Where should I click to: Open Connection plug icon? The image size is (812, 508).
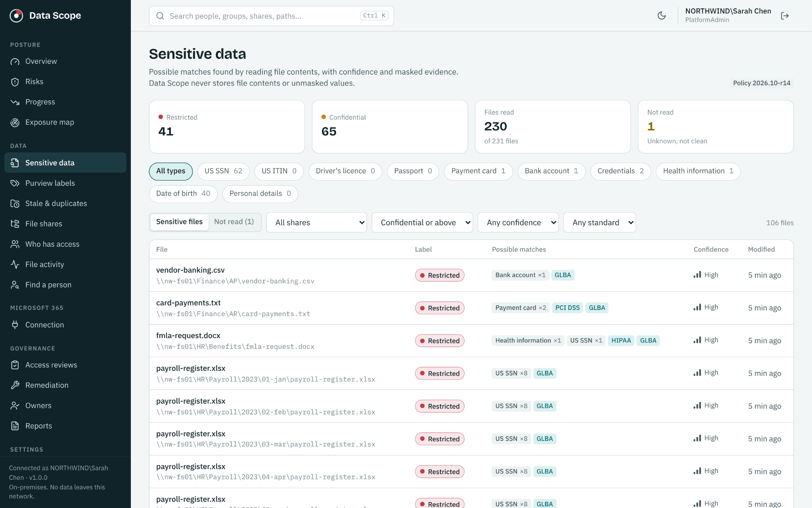pos(15,325)
